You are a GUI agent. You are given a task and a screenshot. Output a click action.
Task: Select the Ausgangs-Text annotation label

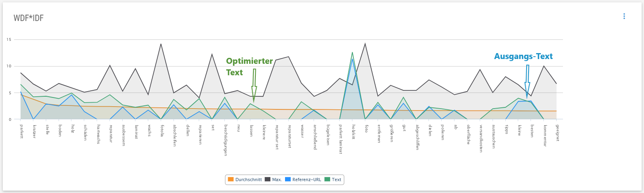pos(523,56)
